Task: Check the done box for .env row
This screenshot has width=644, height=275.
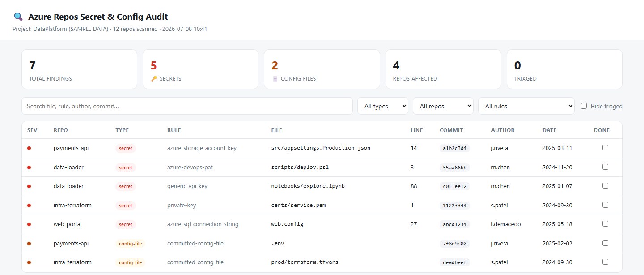Action: 605,243
